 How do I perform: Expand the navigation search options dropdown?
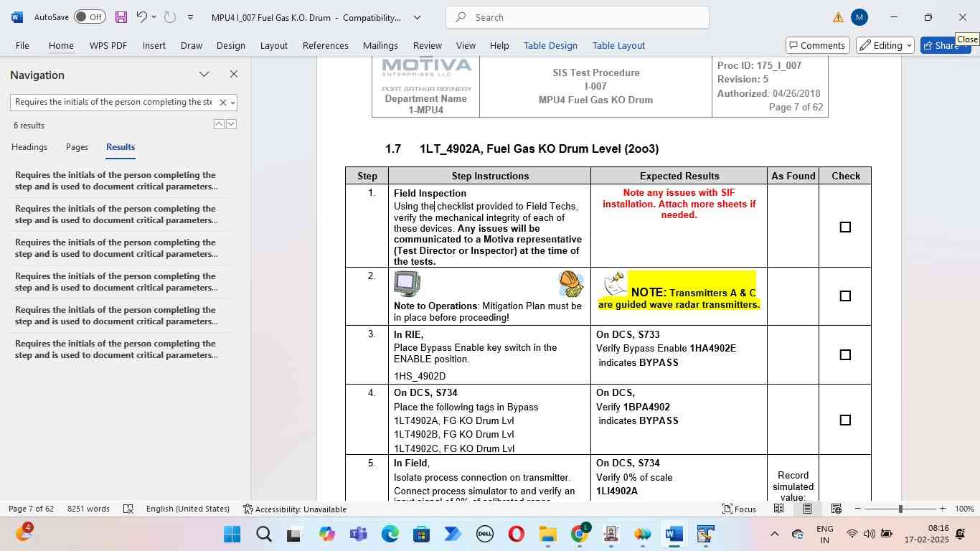click(x=232, y=103)
